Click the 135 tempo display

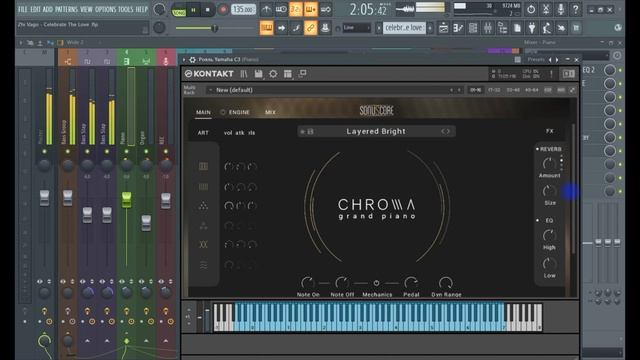point(243,9)
